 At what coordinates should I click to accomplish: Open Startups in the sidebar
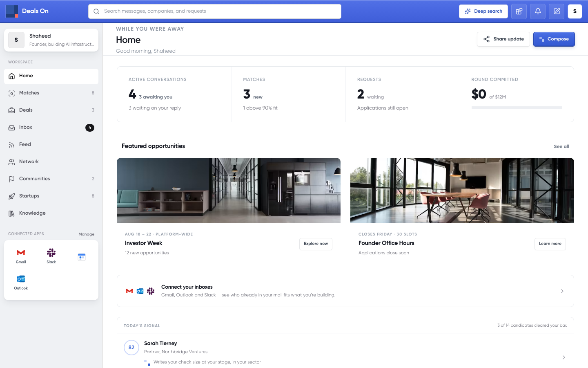click(51, 196)
